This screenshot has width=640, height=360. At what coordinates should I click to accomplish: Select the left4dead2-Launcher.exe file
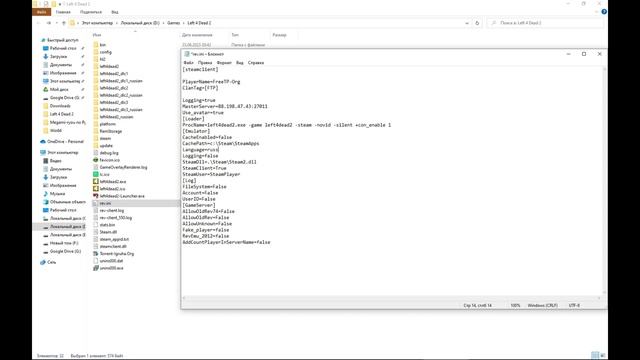(x=122, y=196)
